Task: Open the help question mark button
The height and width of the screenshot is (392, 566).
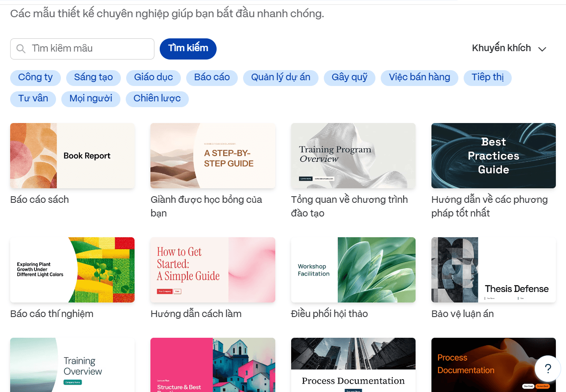Action: click(547, 369)
